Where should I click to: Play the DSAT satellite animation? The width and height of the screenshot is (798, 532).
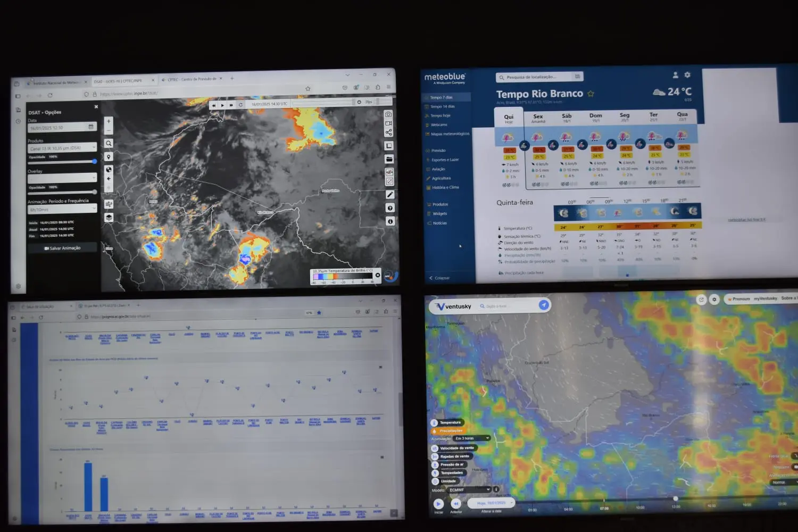coord(222,105)
